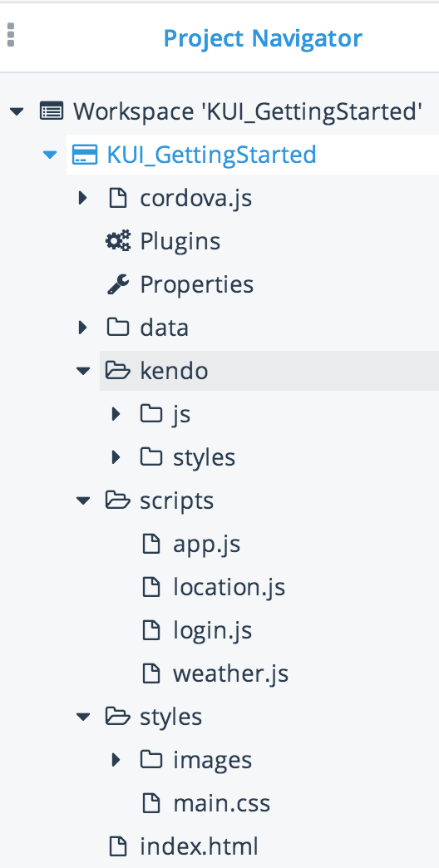Click the Workspace list icon
This screenshot has width=439, height=868.
click(51, 111)
